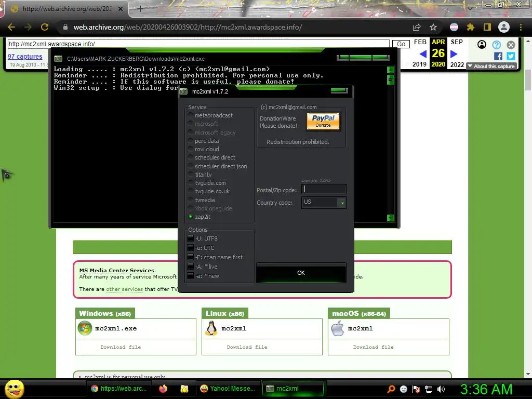Select the zap2it radio button
Viewport: 532px width, 399px height.
tap(191, 217)
